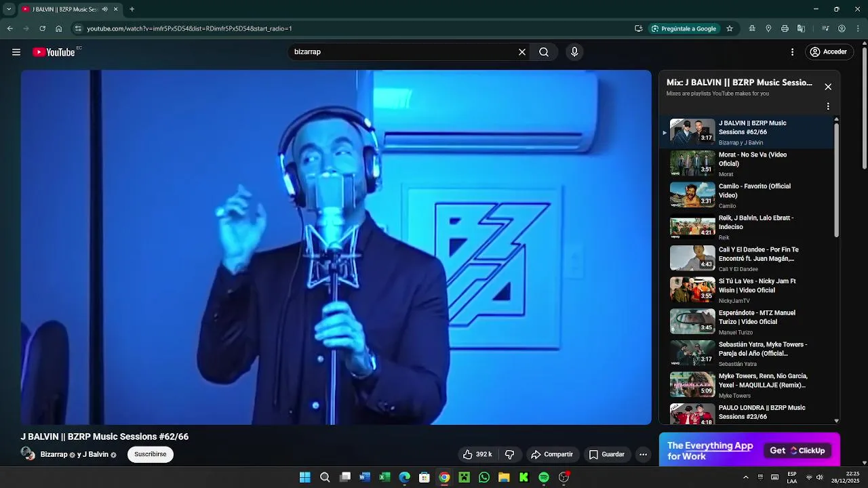
Task: Select Esperándote - MTZ Manuel Turizo video
Action: pyautogui.click(x=746, y=322)
